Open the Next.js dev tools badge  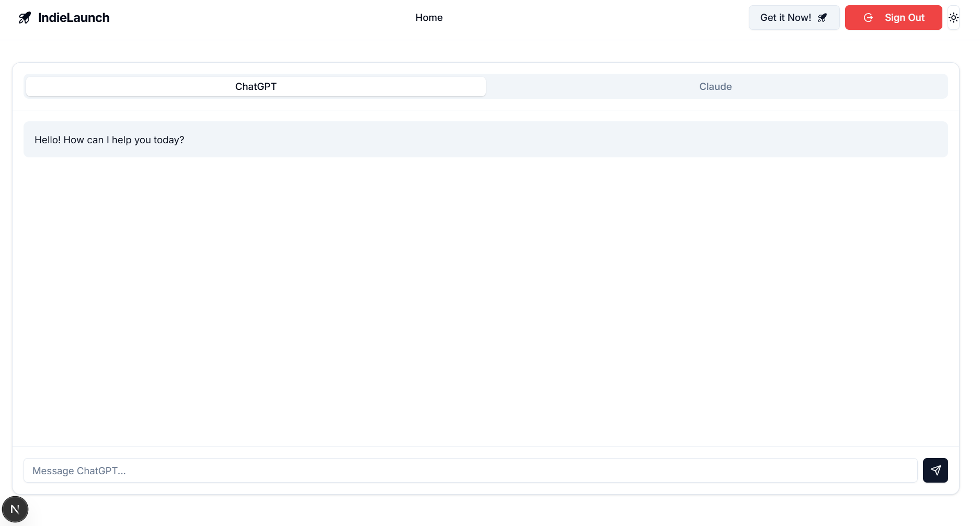pyautogui.click(x=15, y=509)
